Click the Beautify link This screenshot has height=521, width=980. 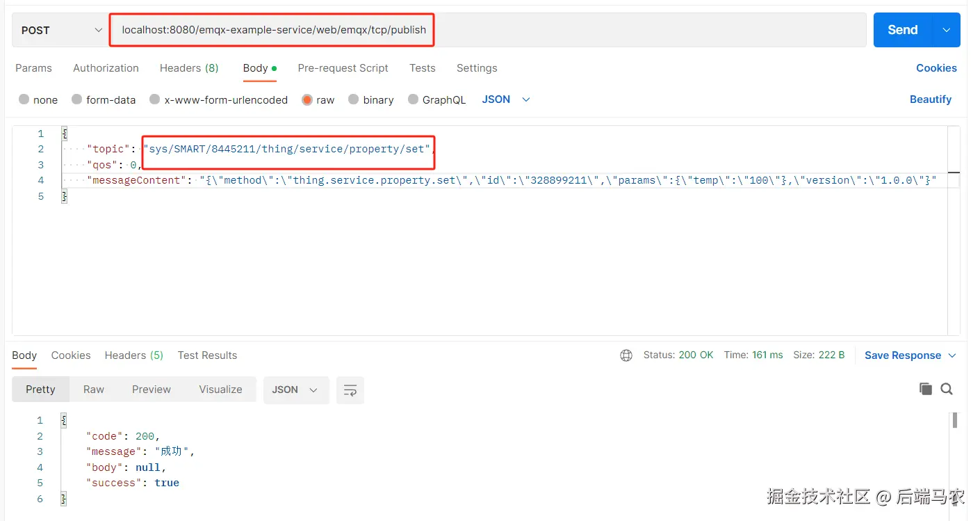[930, 99]
